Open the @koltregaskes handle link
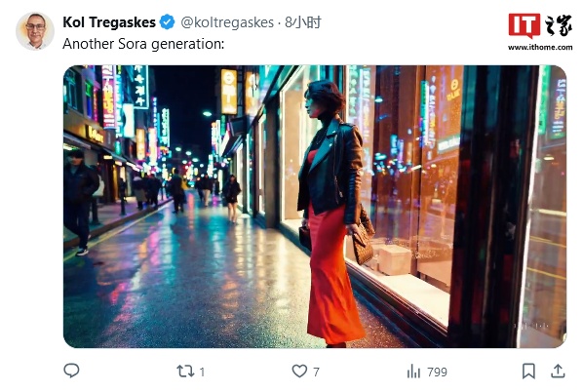Screen dimensions: 583x392 (227, 22)
